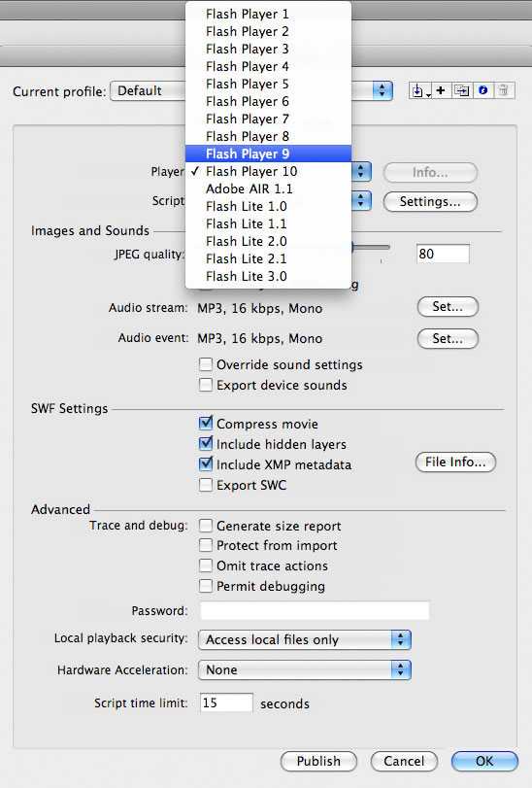Uncheck Compress movie
The image size is (532, 788).
(206, 424)
